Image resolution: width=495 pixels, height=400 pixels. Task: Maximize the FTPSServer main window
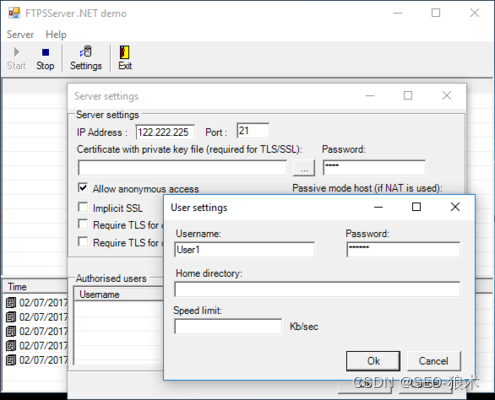coord(436,13)
